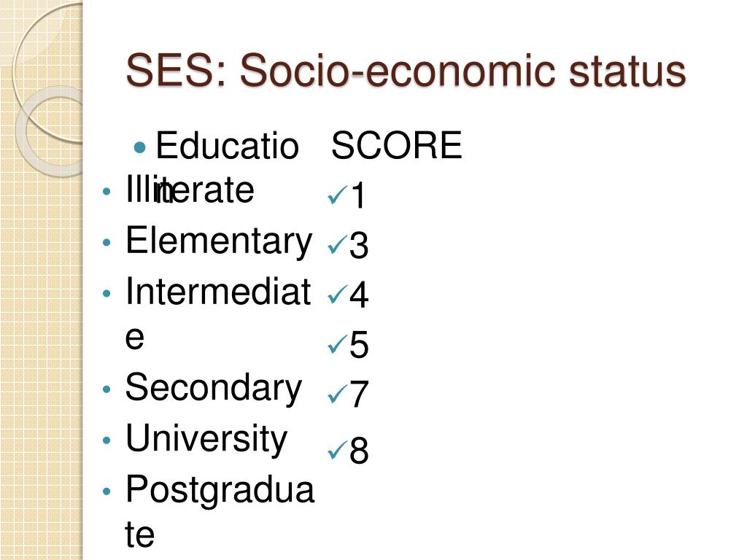Click the checkmark beside score 5
The height and width of the screenshot is (560, 747).
[x=337, y=344]
